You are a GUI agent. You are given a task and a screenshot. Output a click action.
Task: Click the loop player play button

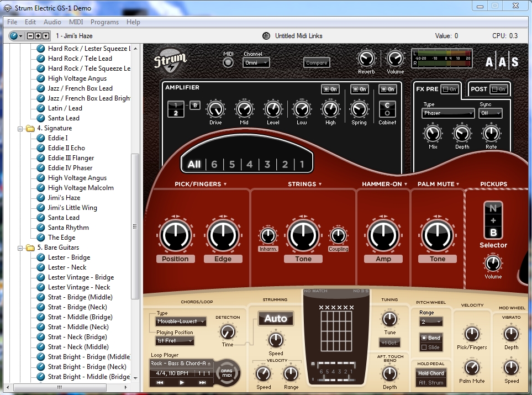tap(182, 382)
